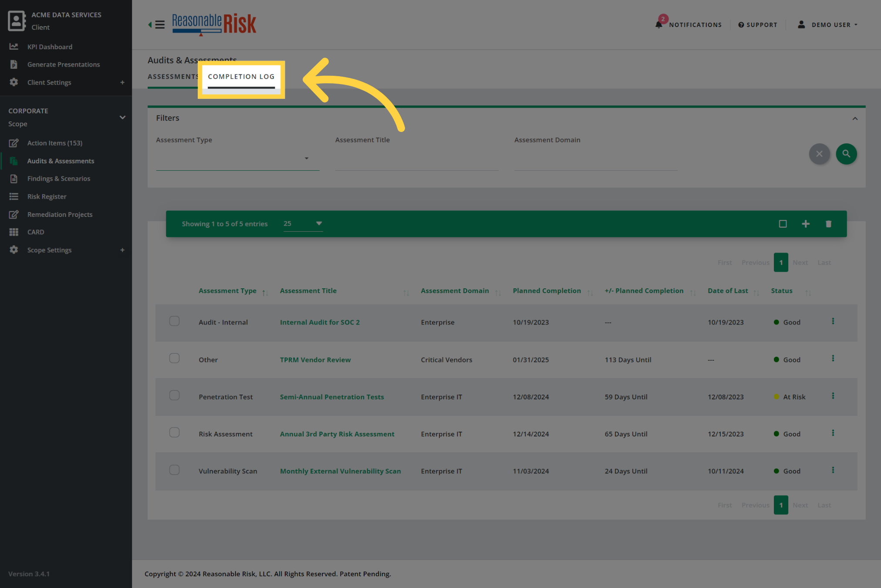Open row menu for Internal Audit for SOC 2
The image size is (881, 588).
[833, 321]
